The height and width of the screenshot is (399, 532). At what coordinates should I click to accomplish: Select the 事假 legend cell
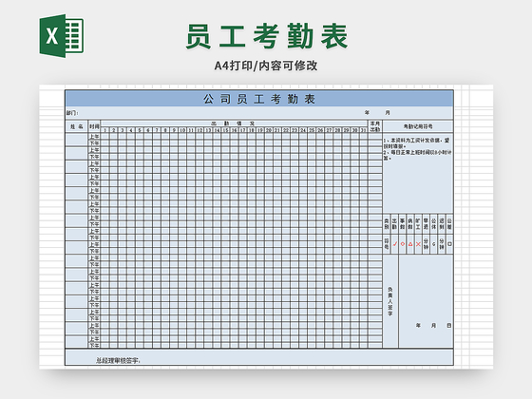403,224
